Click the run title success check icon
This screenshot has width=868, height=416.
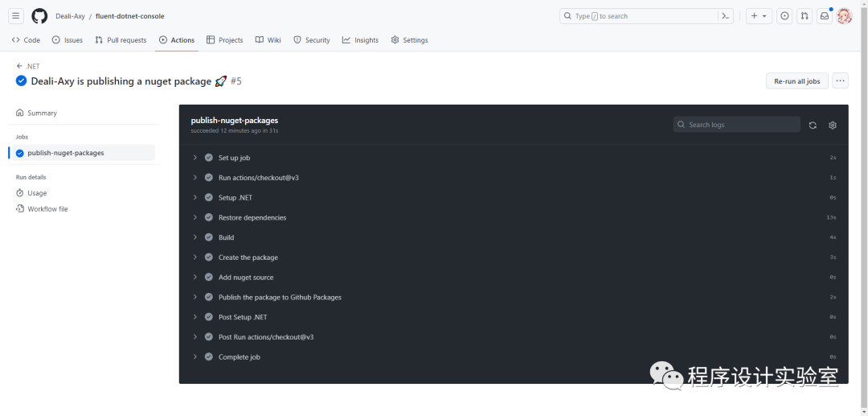(x=21, y=81)
